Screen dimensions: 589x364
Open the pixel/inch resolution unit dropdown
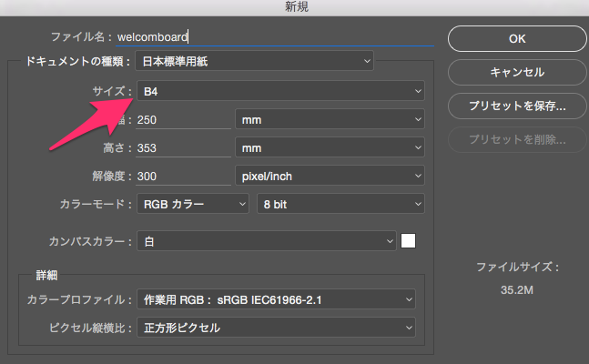(x=330, y=176)
